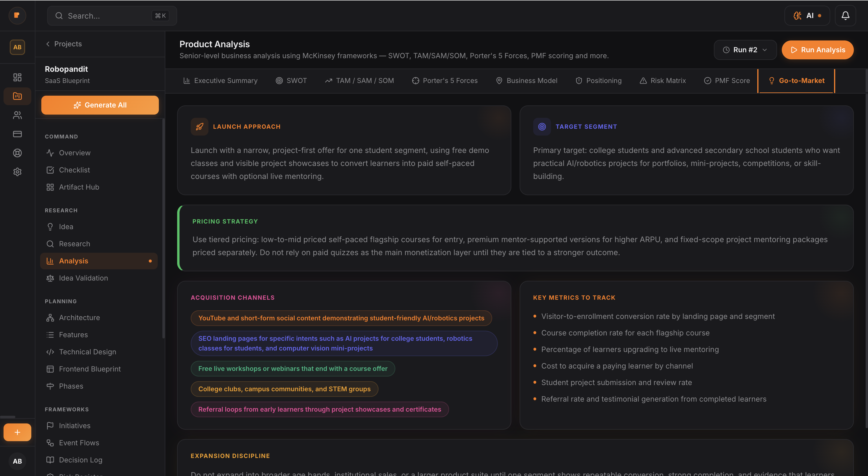This screenshot has width=868, height=476.
Task: Open the Settings gear icon
Action: pos(17,172)
